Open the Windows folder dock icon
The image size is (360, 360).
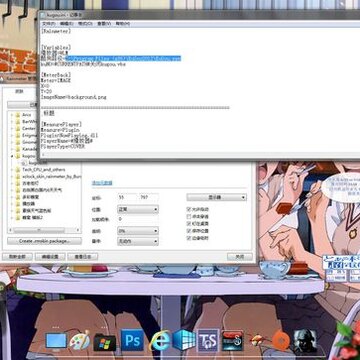point(105,341)
